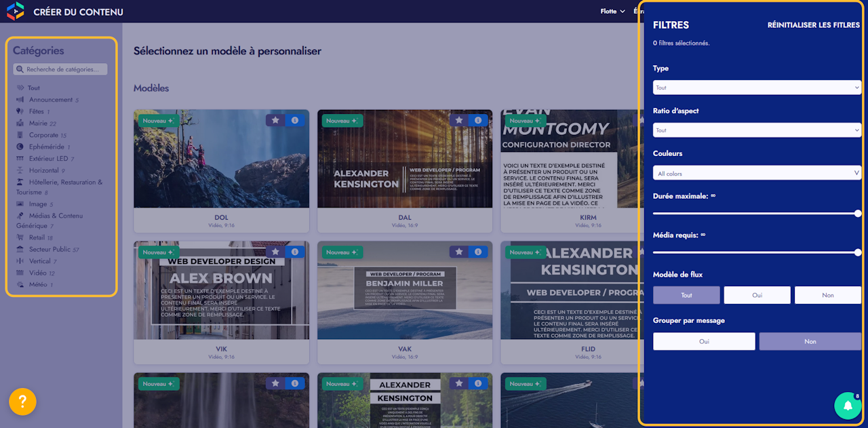This screenshot has width=868, height=428.
Task: Open the Ratio d'aspect dropdown
Action: point(757,130)
